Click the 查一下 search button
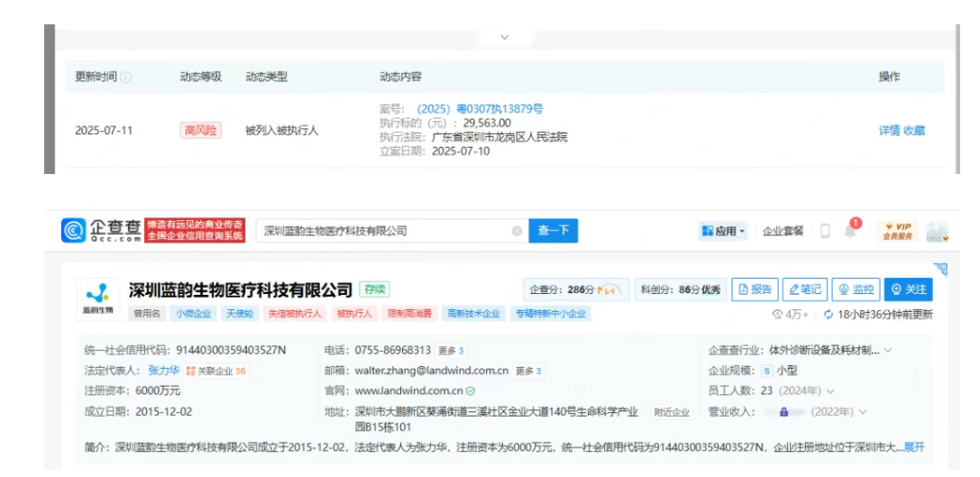980x477 pixels. tap(554, 231)
